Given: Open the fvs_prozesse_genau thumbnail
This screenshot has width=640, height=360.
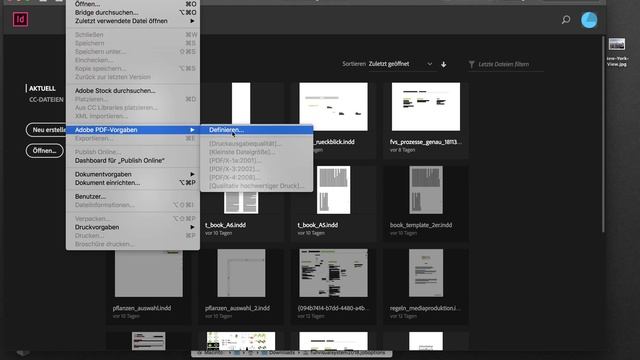Looking at the screenshot, I should coord(426,107).
